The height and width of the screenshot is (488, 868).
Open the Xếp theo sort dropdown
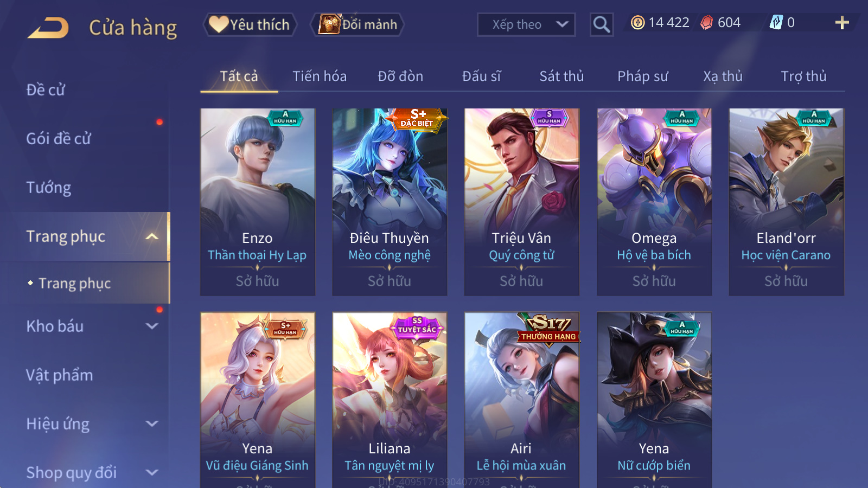click(526, 24)
